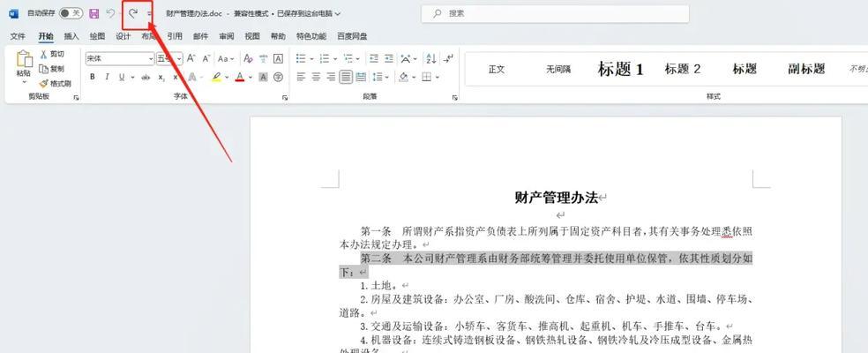Click the 格式刷 format painter button
The width and height of the screenshot is (868, 353).
pos(55,84)
